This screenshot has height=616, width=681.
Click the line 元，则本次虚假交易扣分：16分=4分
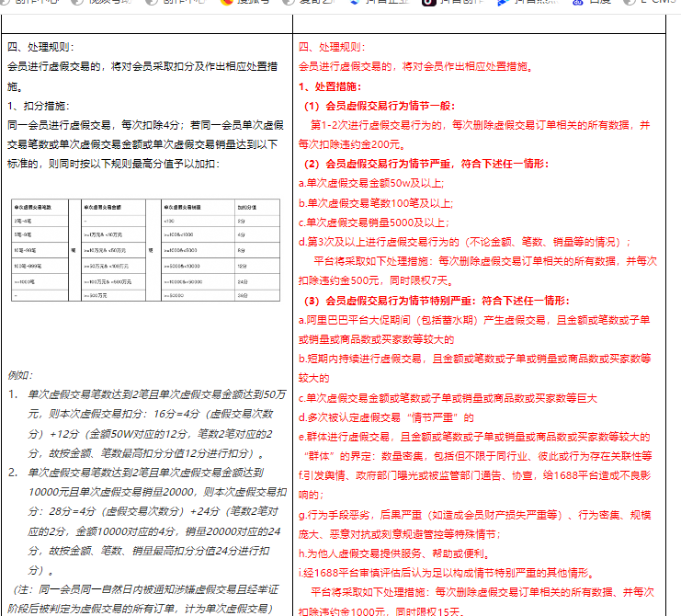click(x=151, y=414)
